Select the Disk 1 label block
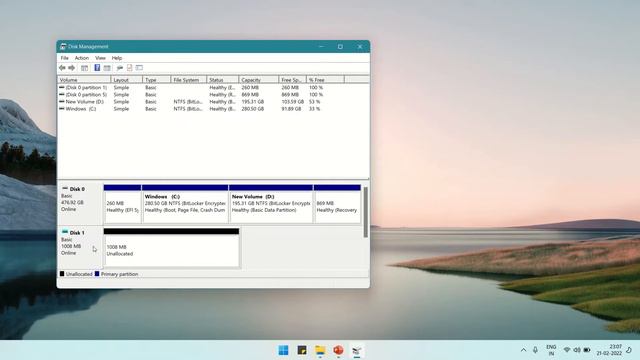The image size is (640, 360). (x=80, y=247)
